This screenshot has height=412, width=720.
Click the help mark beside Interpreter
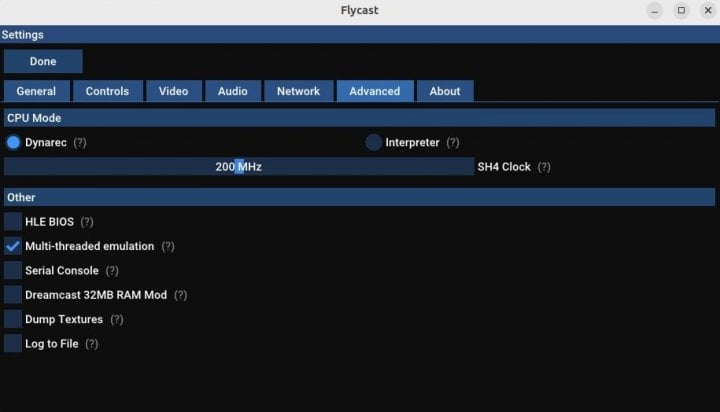pyautogui.click(x=453, y=143)
